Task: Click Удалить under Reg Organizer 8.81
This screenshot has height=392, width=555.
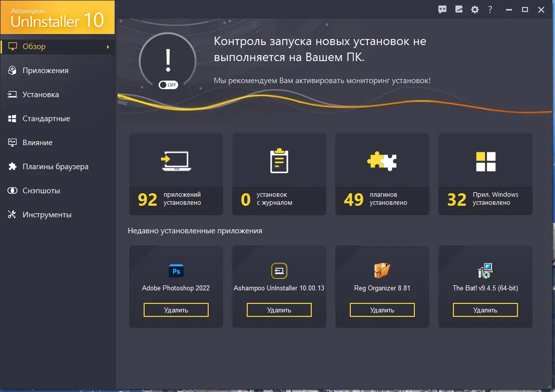Action: [382, 310]
